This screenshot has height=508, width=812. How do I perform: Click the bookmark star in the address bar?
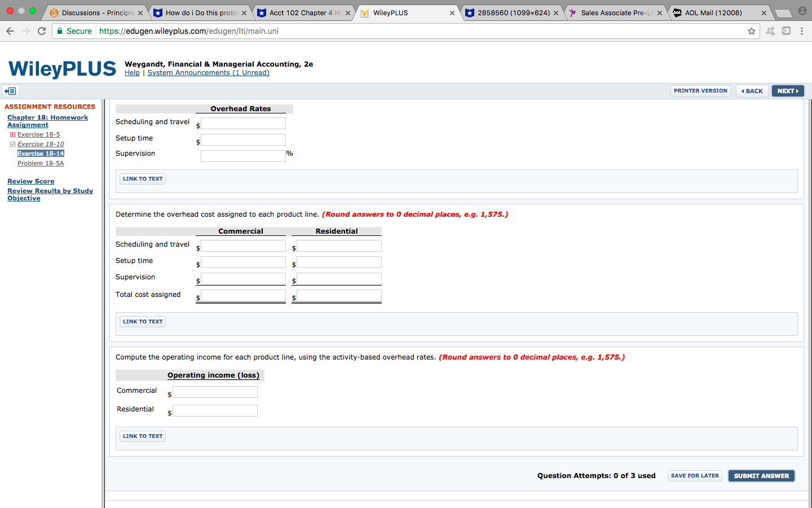pyautogui.click(x=752, y=32)
